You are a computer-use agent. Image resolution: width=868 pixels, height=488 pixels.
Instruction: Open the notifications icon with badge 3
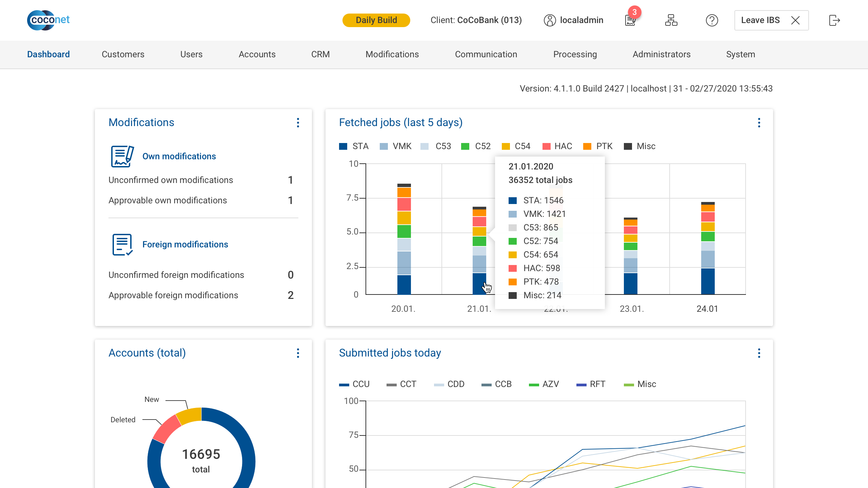pos(631,18)
